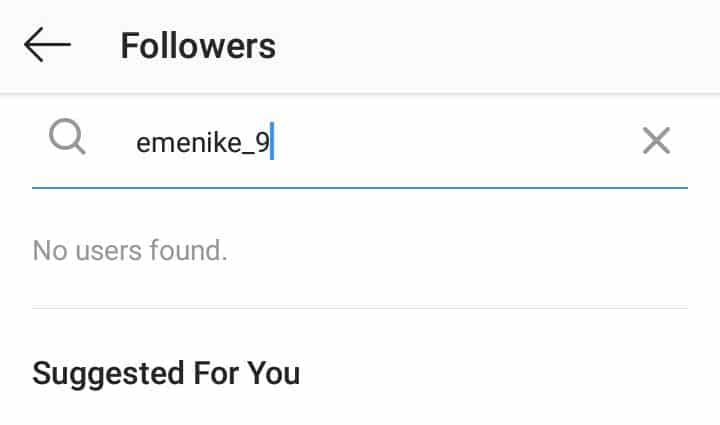Click the gray X at the search bar end
The image size is (720, 425).
tap(656, 140)
